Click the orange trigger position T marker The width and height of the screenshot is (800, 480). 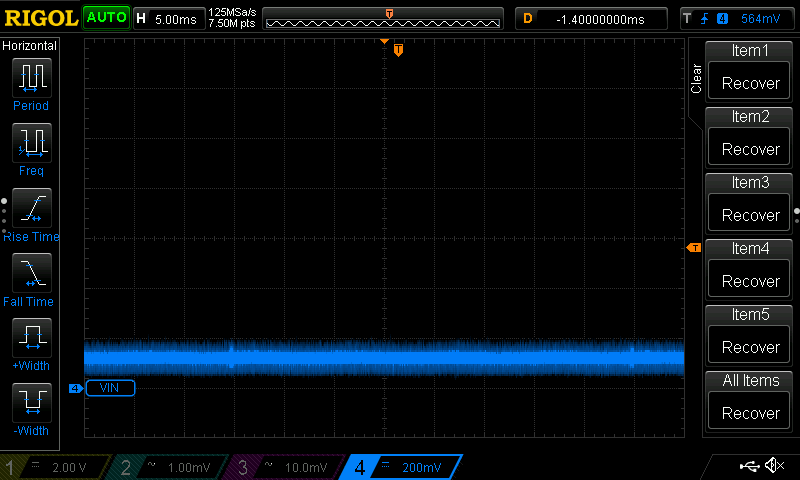(398, 50)
